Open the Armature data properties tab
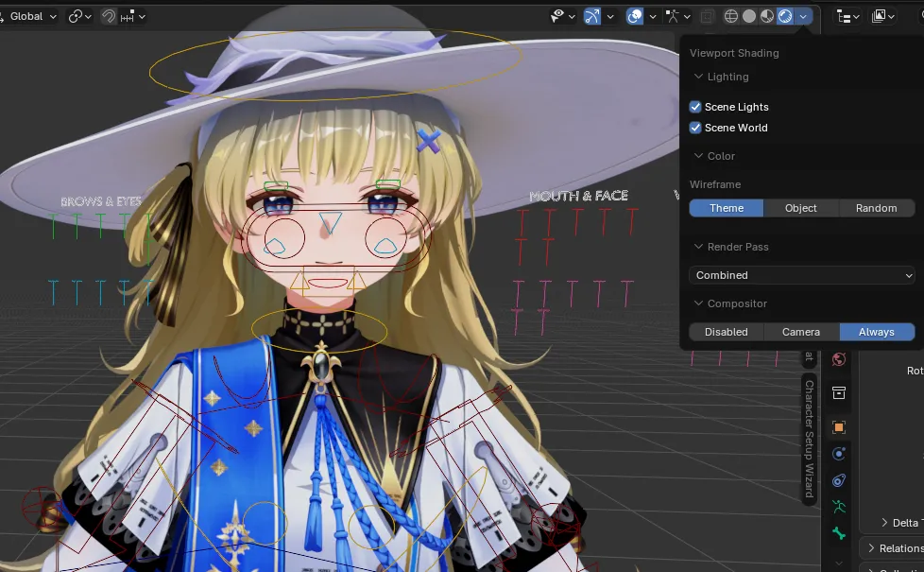Screen dimensions: 924x572 [x=839, y=507]
